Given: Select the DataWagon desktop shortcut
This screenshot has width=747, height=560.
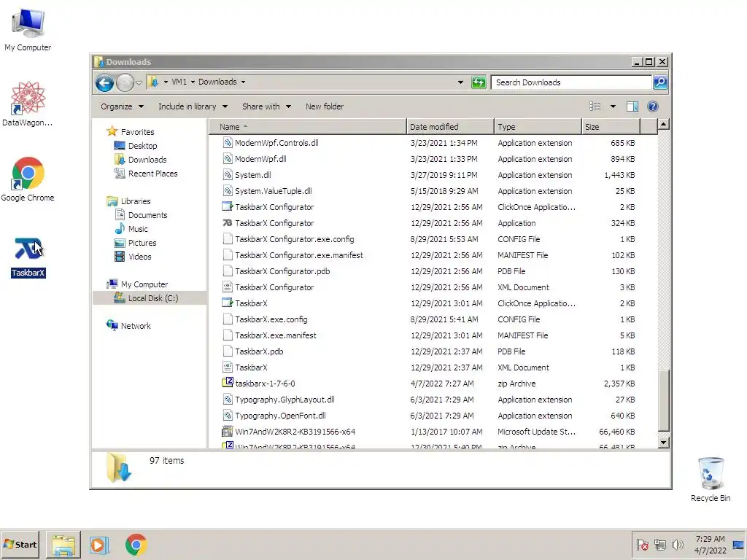Looking at the screenshot, I should [x=28, y=104].
